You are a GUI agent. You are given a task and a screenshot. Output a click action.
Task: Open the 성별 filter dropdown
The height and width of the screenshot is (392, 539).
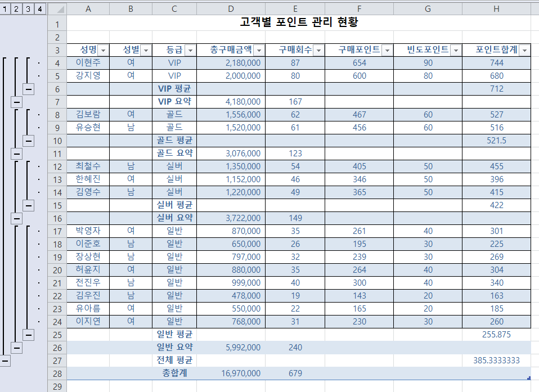click(146, 51)
